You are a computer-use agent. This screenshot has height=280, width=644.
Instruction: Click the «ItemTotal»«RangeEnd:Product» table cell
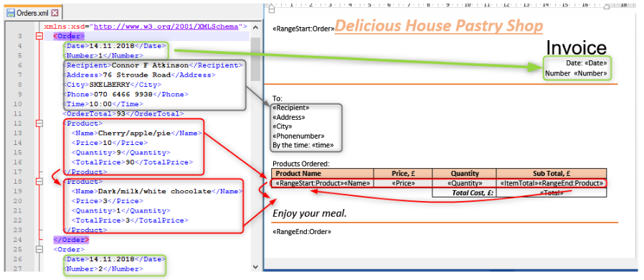(x=551, y=183)
